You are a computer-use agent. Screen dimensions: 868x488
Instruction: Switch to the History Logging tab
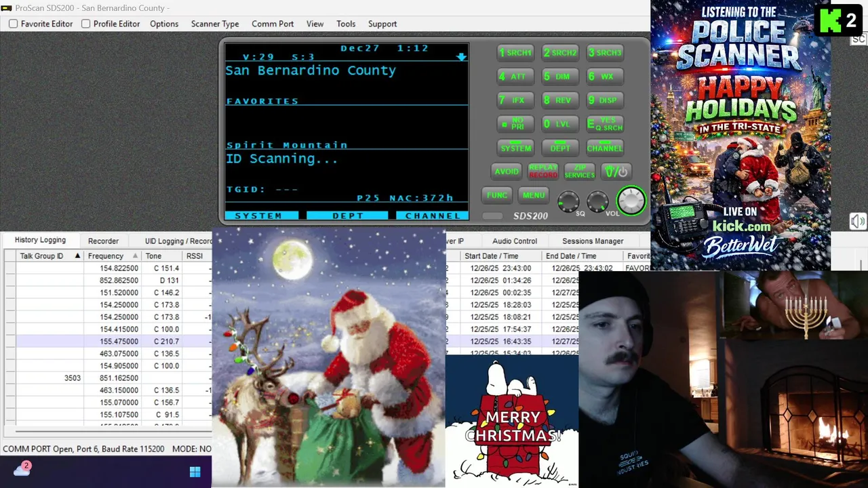40,240
